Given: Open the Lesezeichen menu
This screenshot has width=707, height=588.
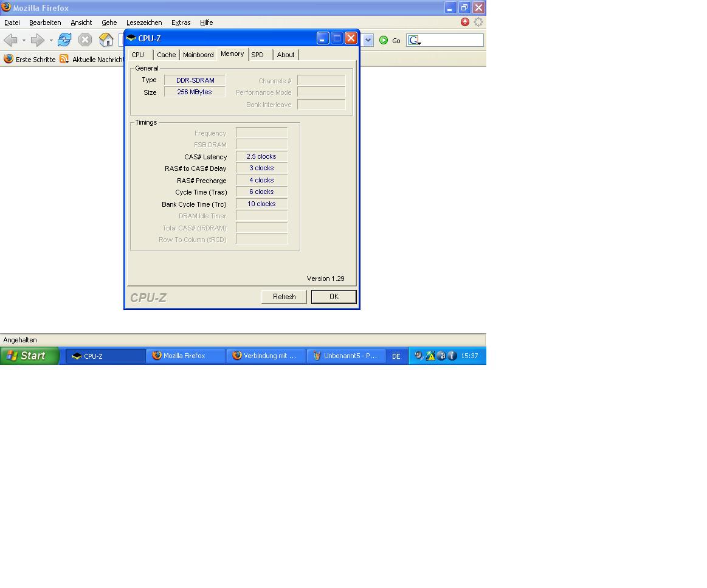Looking at the screenshot, I should [x=144, y=22].
